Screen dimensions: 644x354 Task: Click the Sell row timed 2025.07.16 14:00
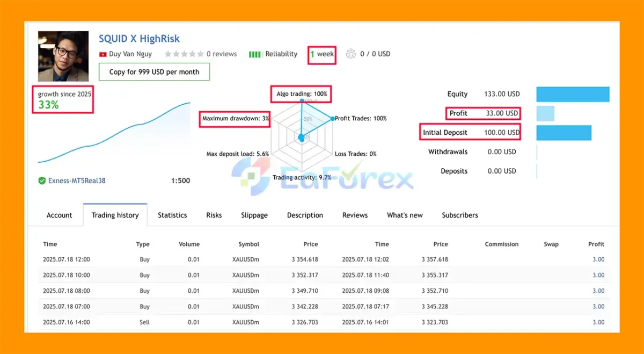[x=324, y=322]
